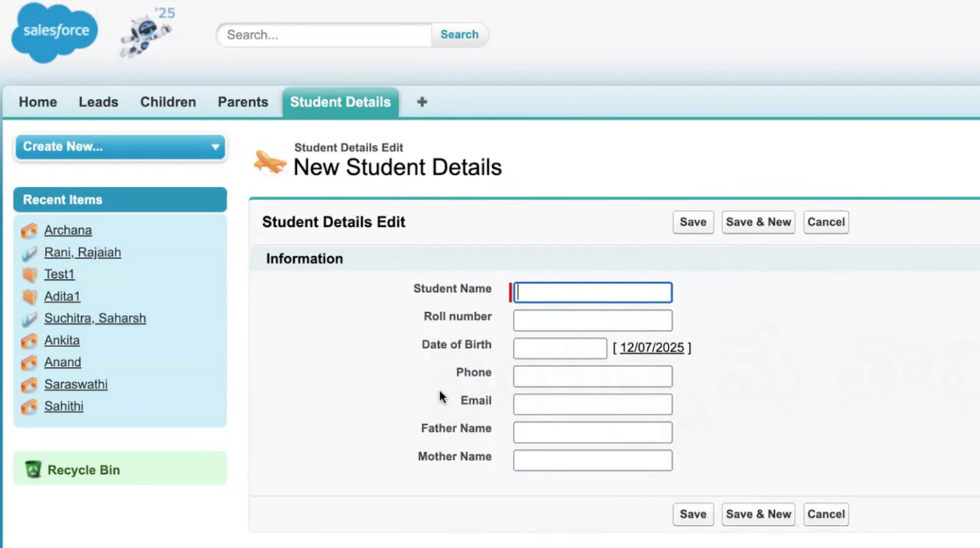The height and width of the screenshot is (548, 980).
Task: Cancel editing using the top Cancel button
Action: 826,222
